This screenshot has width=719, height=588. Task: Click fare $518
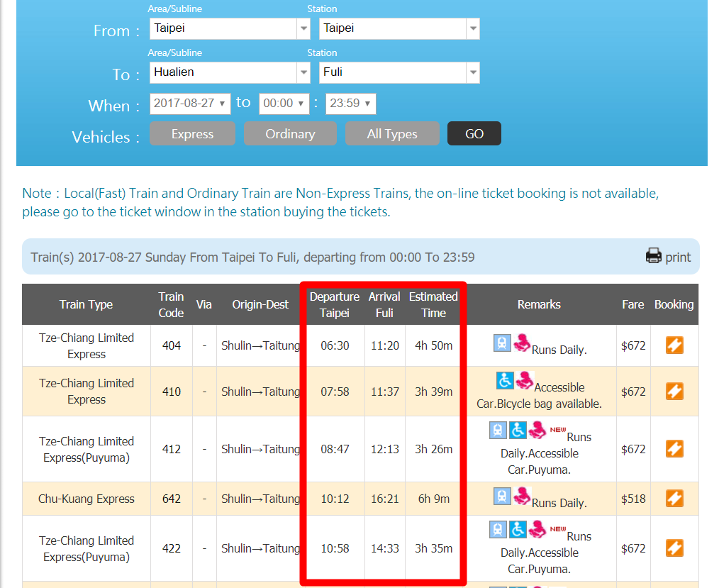click(633, 499)
